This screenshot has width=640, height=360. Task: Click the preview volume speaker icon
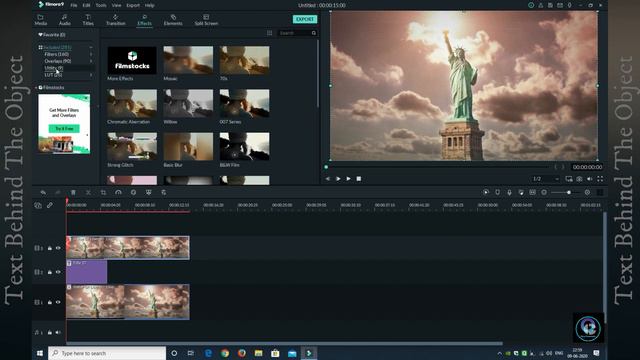coord(590,179)
